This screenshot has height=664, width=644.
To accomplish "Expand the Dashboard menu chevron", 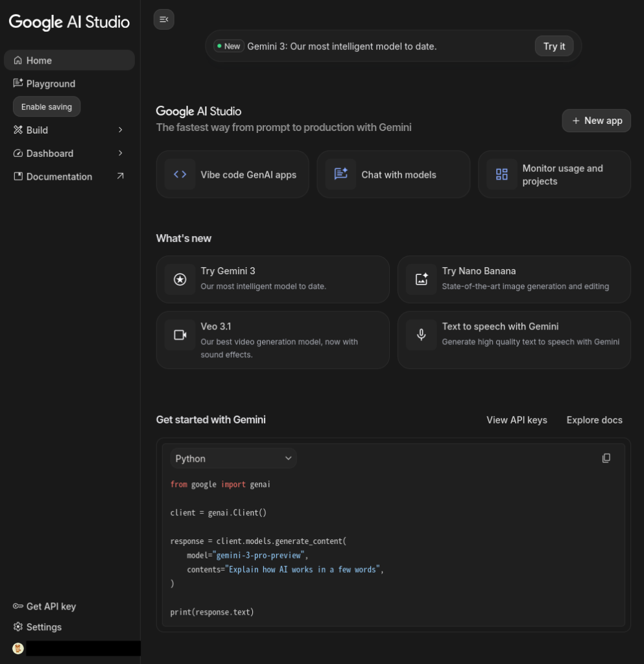I will pyautogui.click(x=120, y=154).
